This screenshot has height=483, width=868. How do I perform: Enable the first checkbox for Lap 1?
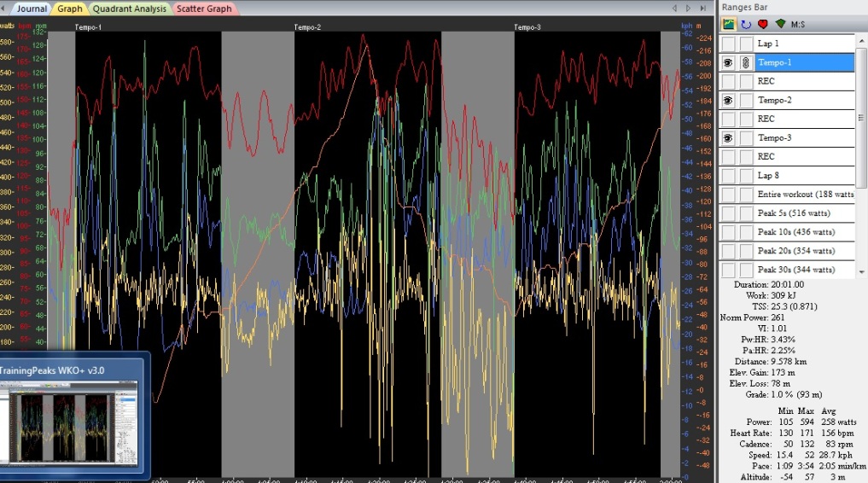pos(728,44)
